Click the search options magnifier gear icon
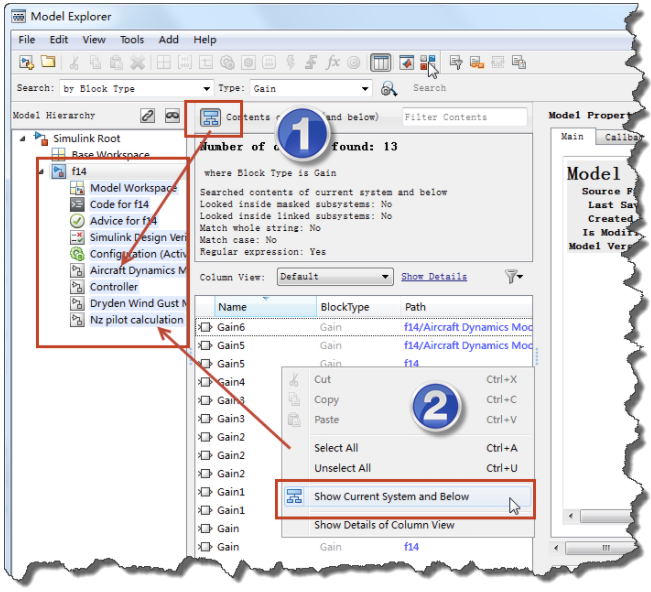Image resolution: width=651 pixels, height=592 pixels. tap(389, 88)
